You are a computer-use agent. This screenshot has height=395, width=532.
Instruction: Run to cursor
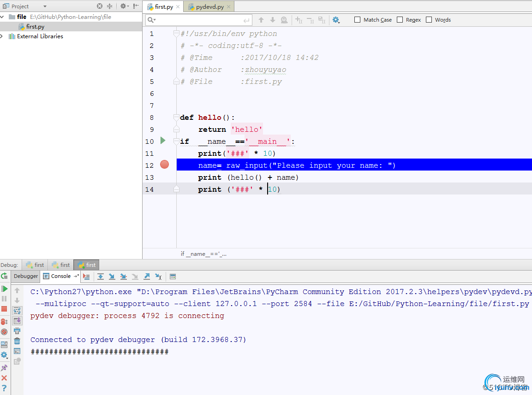[158, 277]
